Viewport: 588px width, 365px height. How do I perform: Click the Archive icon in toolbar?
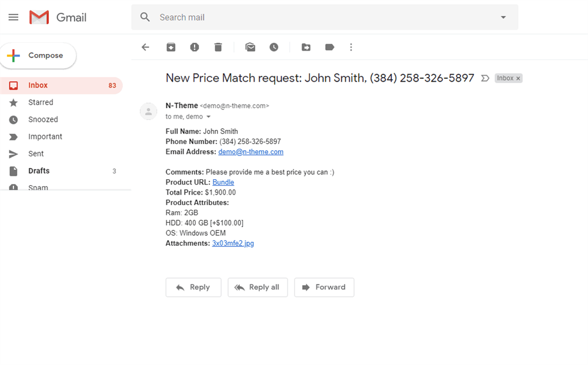171,47
